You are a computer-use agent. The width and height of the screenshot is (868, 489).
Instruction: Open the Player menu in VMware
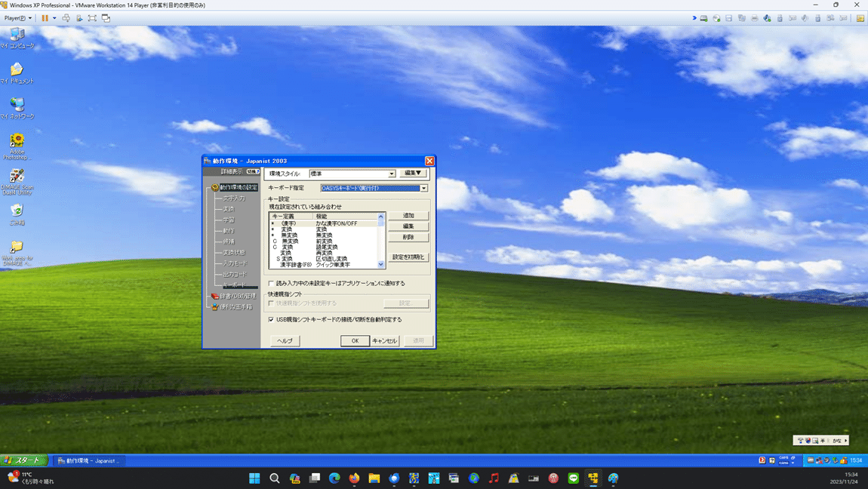click(x=17, y=18)
